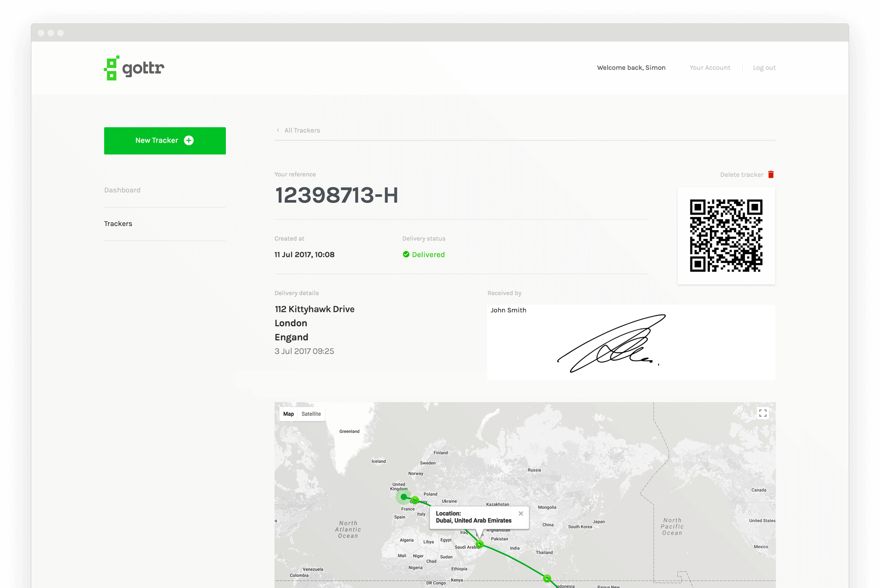This screenshot has height=588, width=880.
Task: Click Welcome back, Simon text
Action: [x=631, y=67]
